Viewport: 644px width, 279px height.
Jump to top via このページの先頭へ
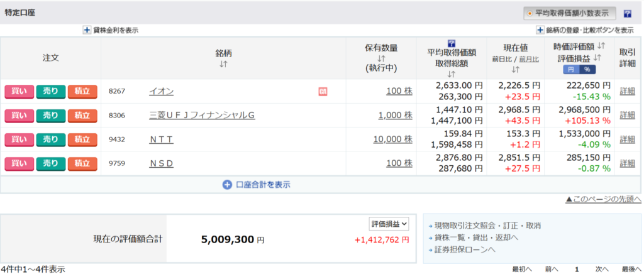pyautogui.click(x=603, y=199)
